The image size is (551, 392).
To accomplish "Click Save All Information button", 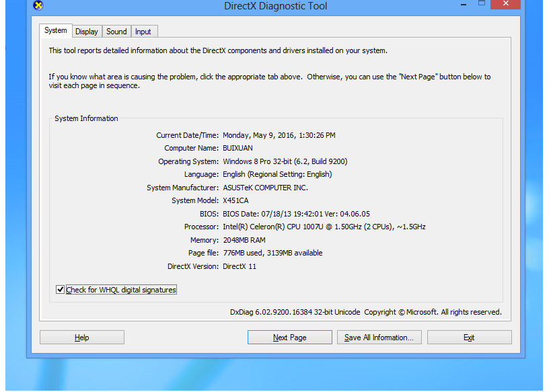I will (379, 338).
